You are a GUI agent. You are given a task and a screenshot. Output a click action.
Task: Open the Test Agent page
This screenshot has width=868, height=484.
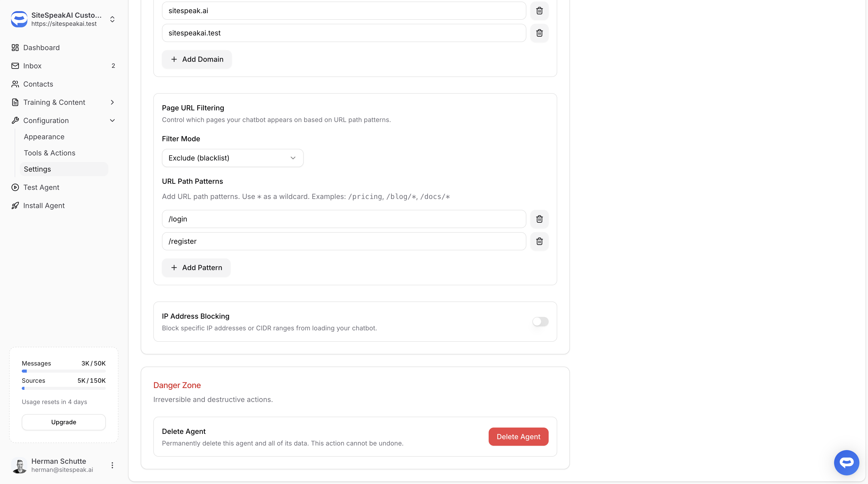(x=64, y=187)
